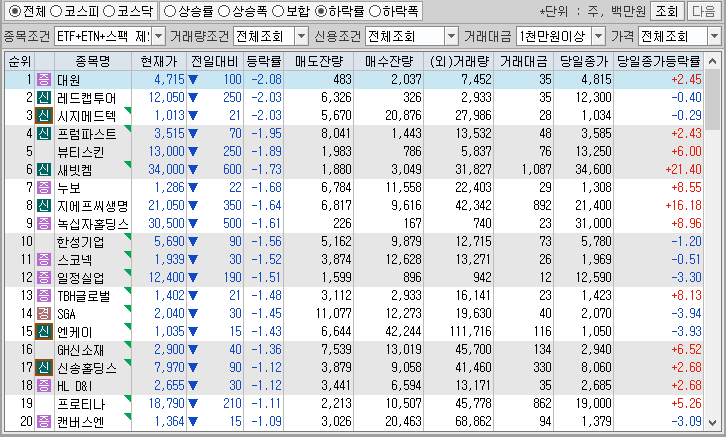The image size is (726, 437).
Task: Click the 전일대비 column header
Action: (x=215, y=61)
